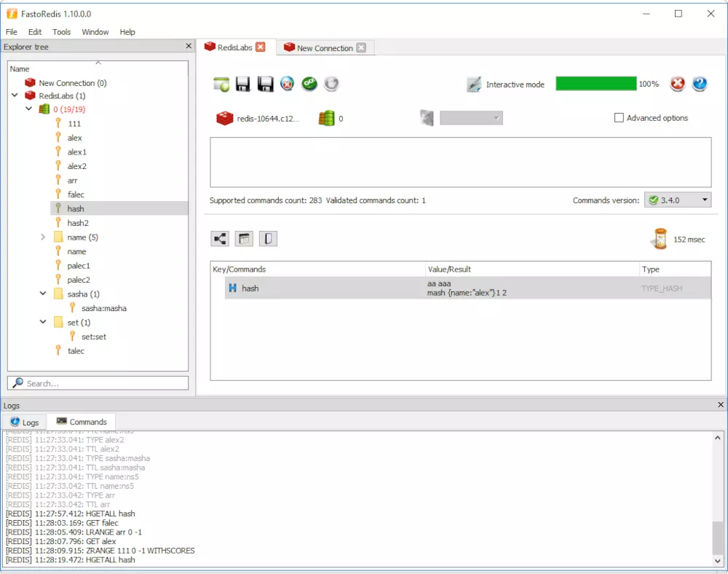
Task: Select key falec in the tree
Action: [x=76, y=194]
